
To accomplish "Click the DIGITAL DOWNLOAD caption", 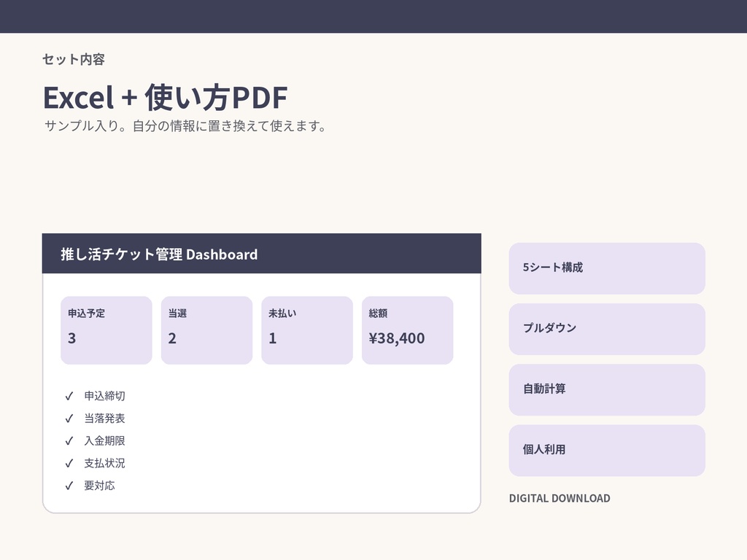I will point(560,498).
